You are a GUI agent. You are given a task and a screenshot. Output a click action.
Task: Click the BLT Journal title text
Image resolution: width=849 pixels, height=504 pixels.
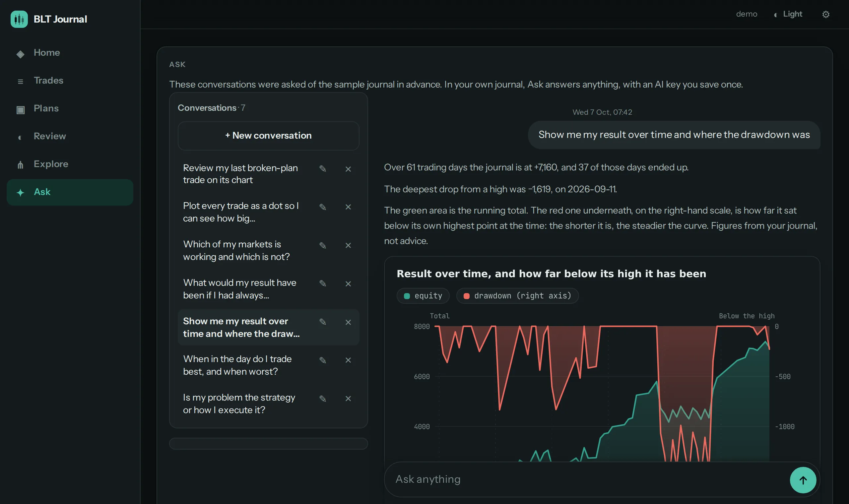60,19
